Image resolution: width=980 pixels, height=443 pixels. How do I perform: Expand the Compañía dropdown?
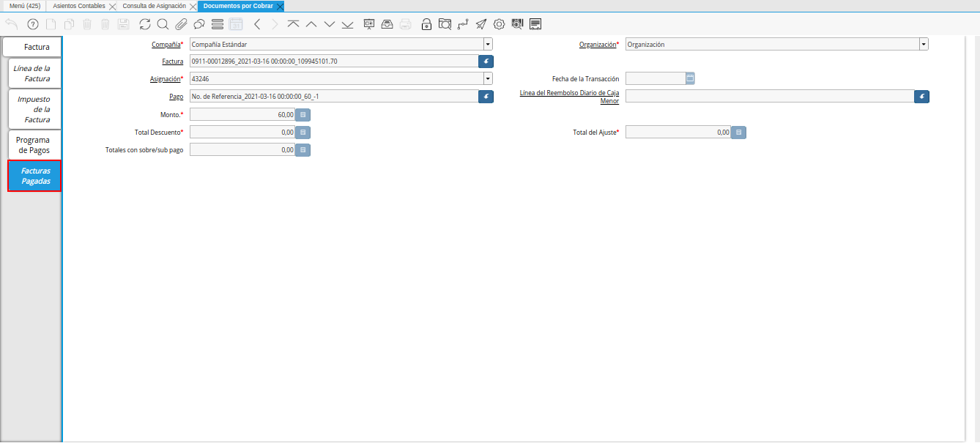(x=488, y=45)
